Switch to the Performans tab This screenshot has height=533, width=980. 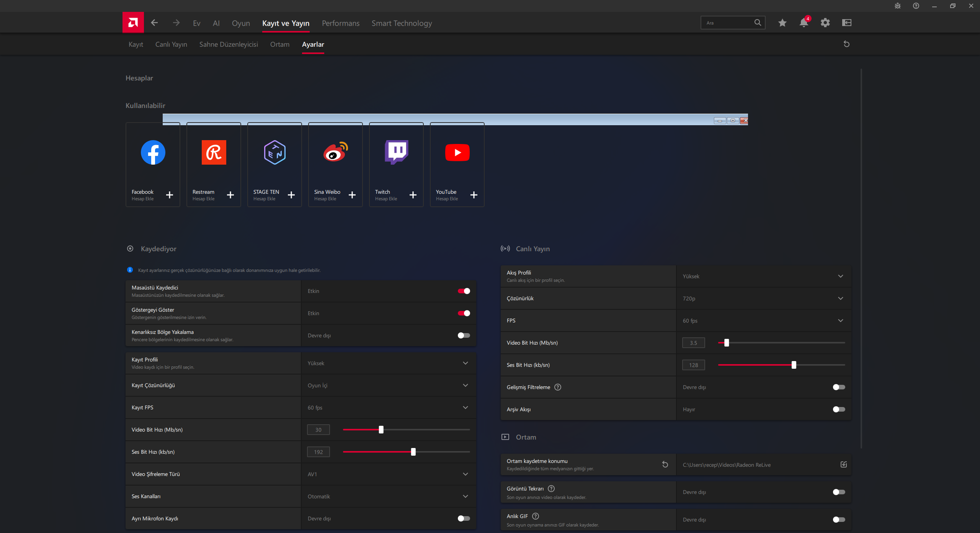tap(341, 23)
